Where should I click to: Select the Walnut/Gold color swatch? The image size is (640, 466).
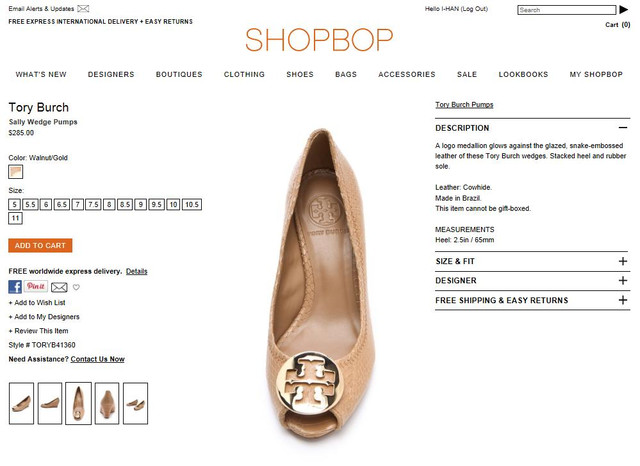tap(16, 172)
